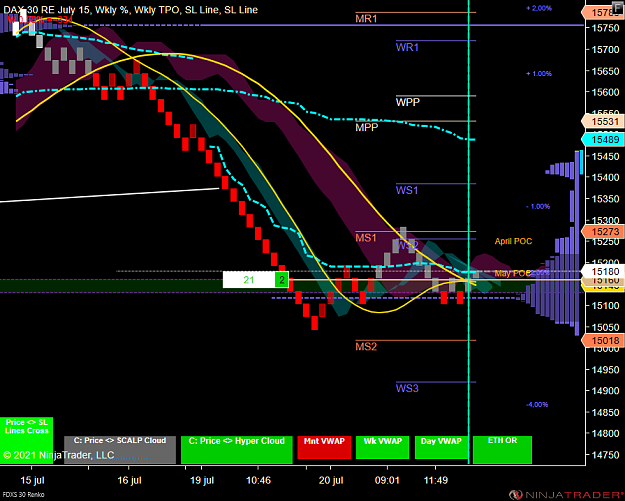Click the green box labeled 2

281,280
